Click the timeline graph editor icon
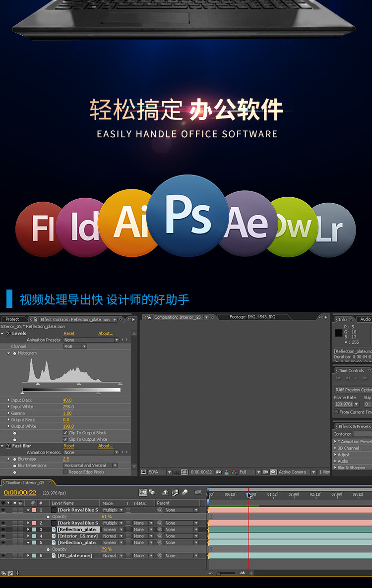 [x=198, y=492]
